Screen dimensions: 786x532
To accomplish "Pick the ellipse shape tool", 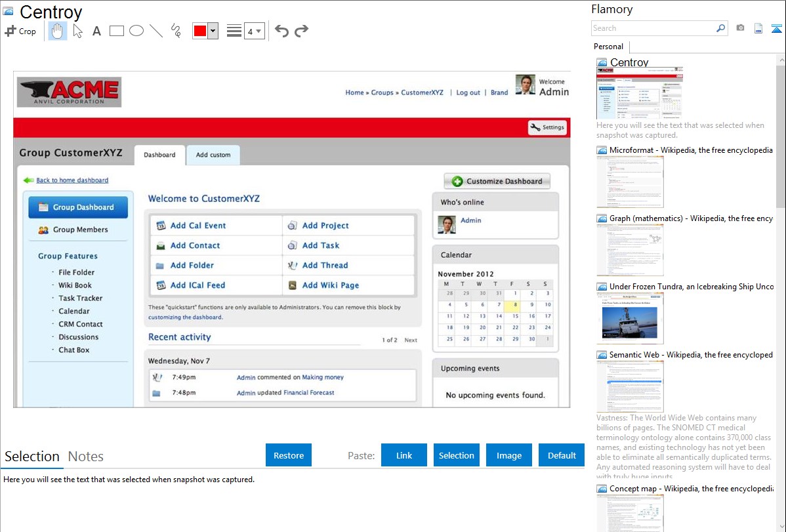I will 136,31.
